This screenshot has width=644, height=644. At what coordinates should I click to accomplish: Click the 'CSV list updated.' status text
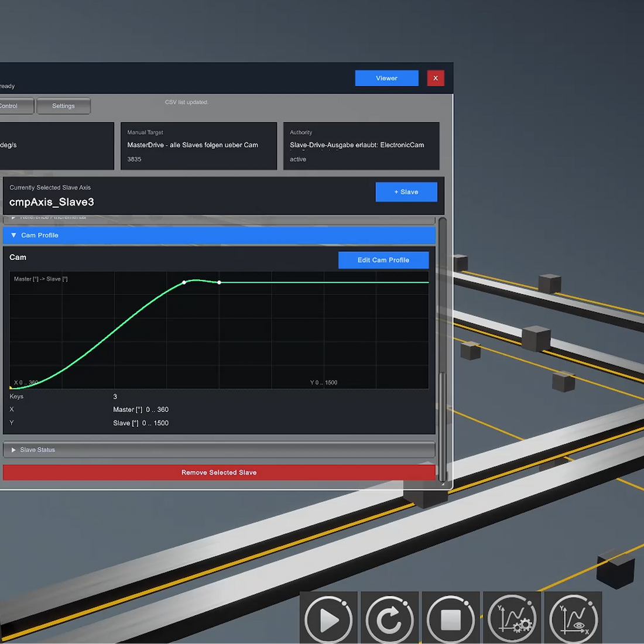(187, 102)
